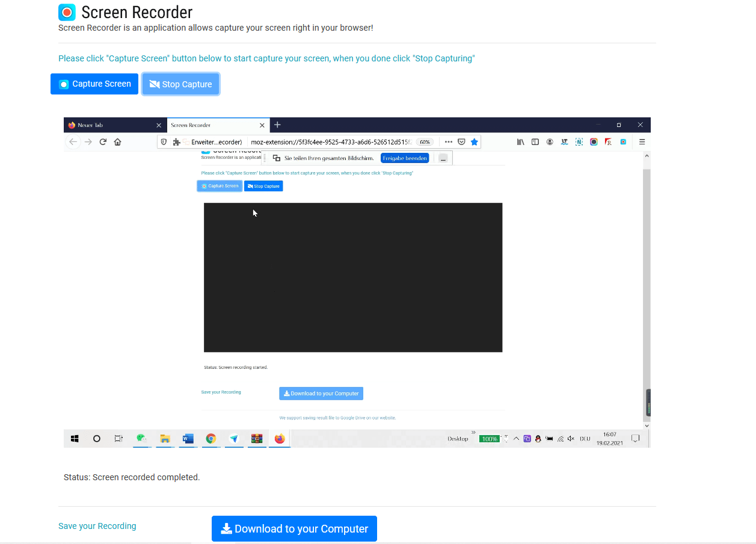Expand hidden tray icons with the up chevron
Image resolution: width=756 pixels, height=544 pixels.
[x=517, y=439]
